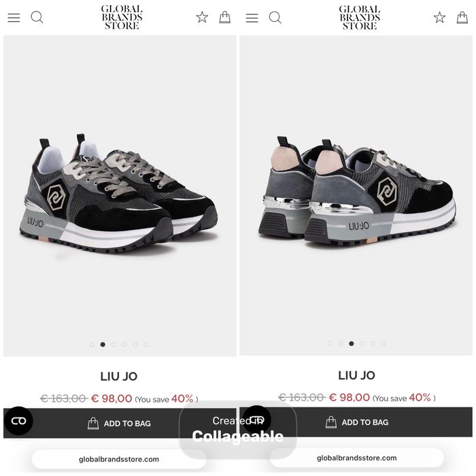Tap the globalbrandsstore.com address bar in the right panel

tap(357, 458)
